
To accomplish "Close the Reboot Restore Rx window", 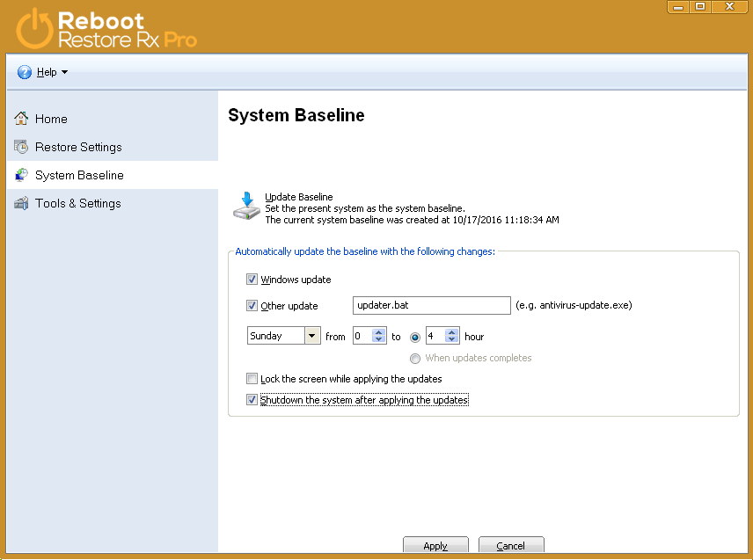I will coord(729,7).
